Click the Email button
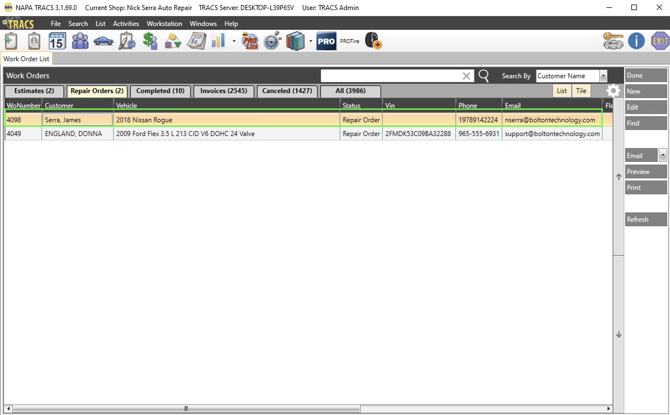The width and height of the screenshot is (670, 415). tap(641, 156)
